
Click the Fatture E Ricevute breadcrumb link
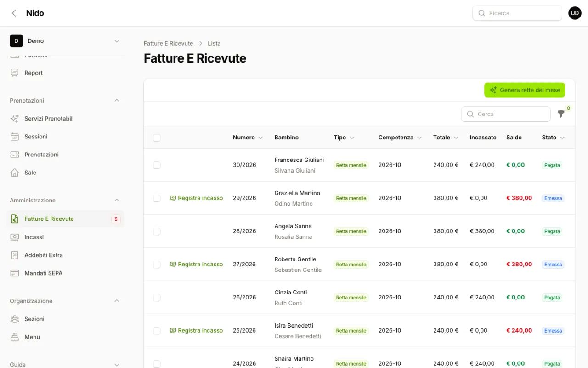point(168,43)
